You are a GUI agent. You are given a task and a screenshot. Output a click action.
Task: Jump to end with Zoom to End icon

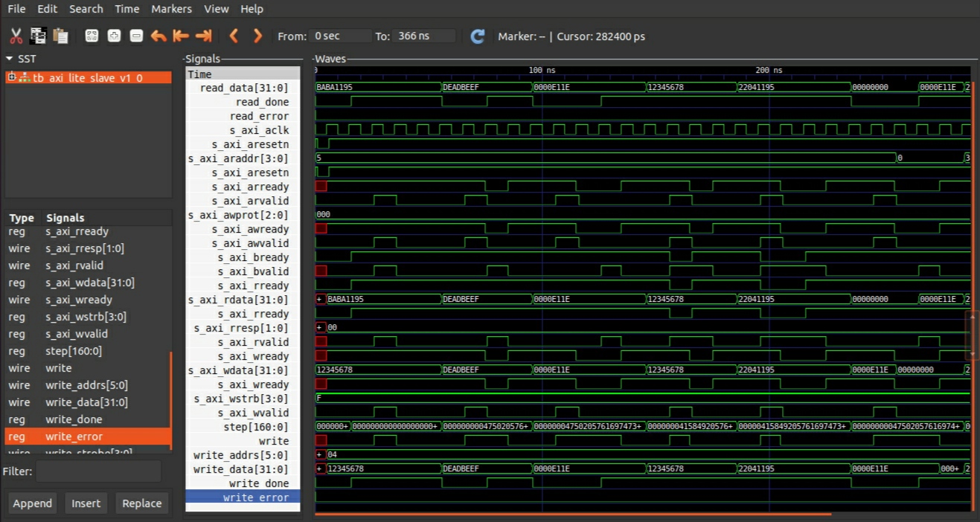coord(203,36)
